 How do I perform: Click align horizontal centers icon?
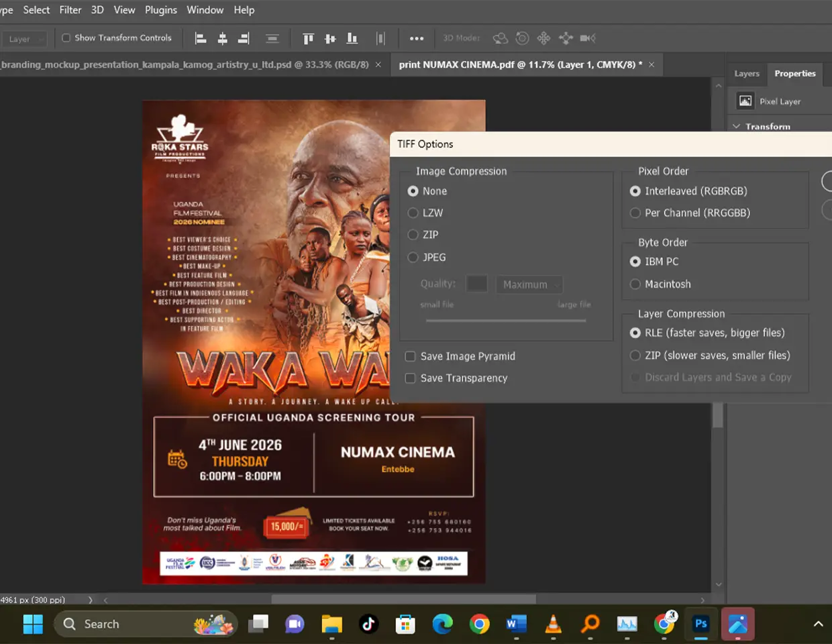(222, 38)
